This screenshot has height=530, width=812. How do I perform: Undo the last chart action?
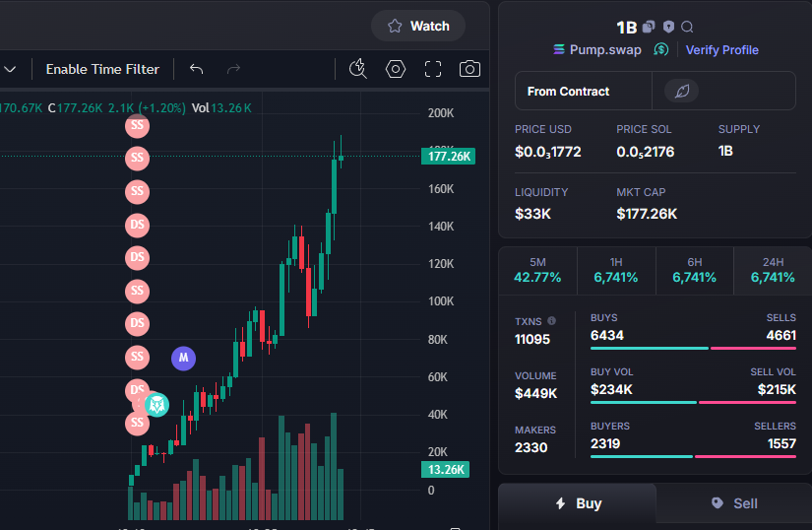196,69
